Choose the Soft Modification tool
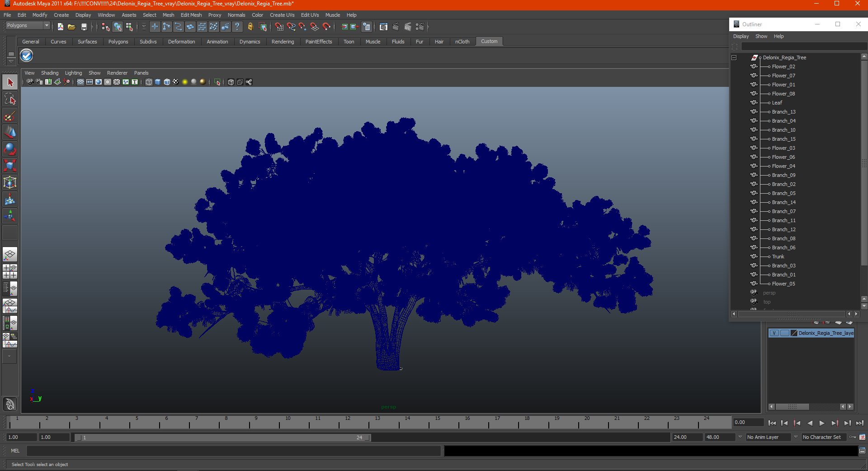 (x=10, y=200)
